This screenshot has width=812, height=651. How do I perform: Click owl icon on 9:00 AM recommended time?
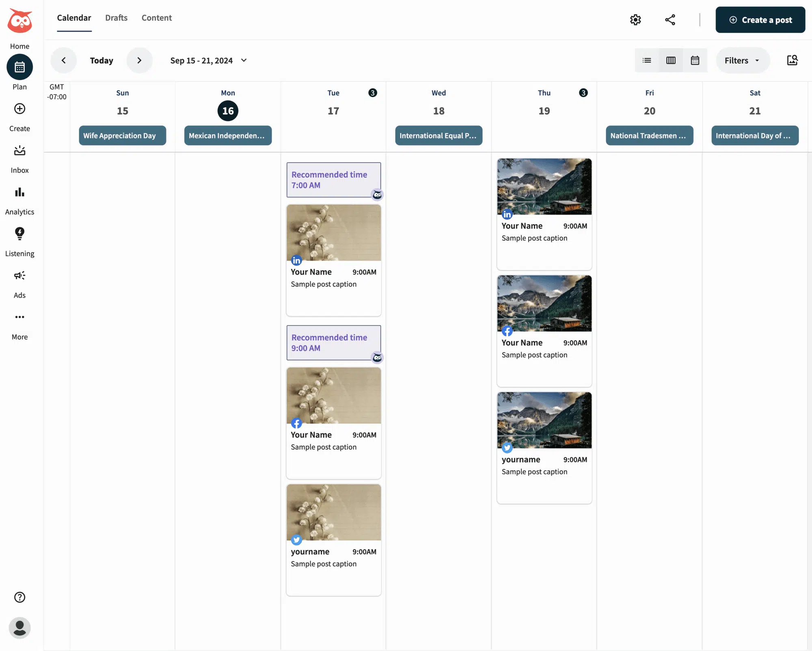pos(377,358)
